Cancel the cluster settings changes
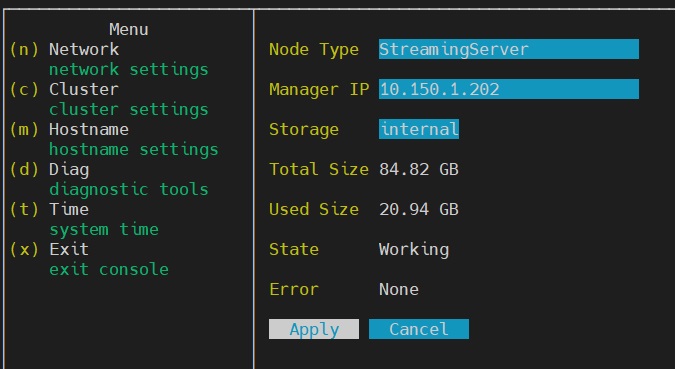 [419, 329]
